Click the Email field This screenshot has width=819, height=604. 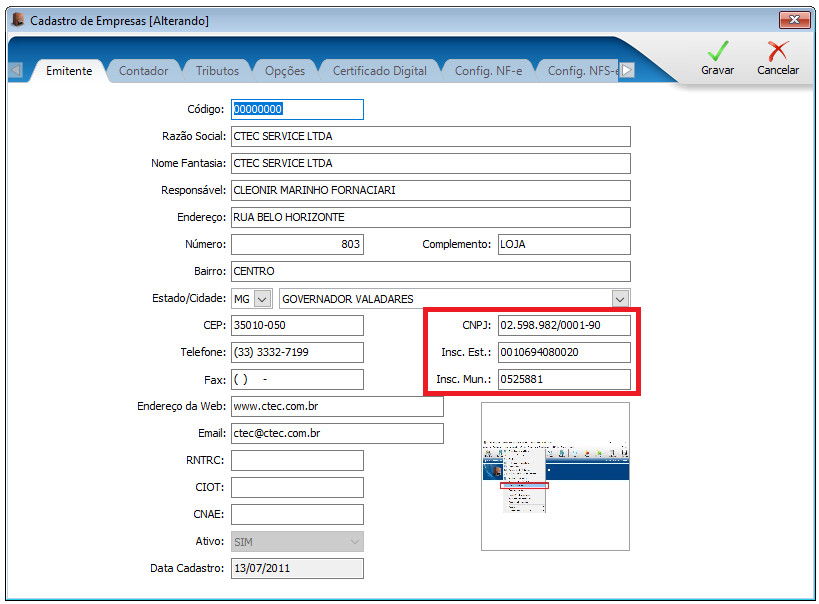[337, 433]
